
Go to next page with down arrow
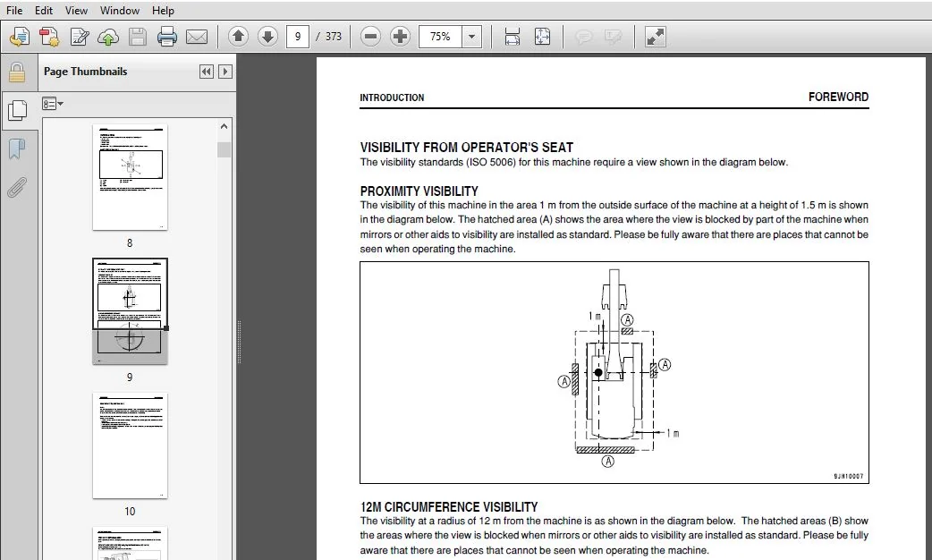pos(267,37)
